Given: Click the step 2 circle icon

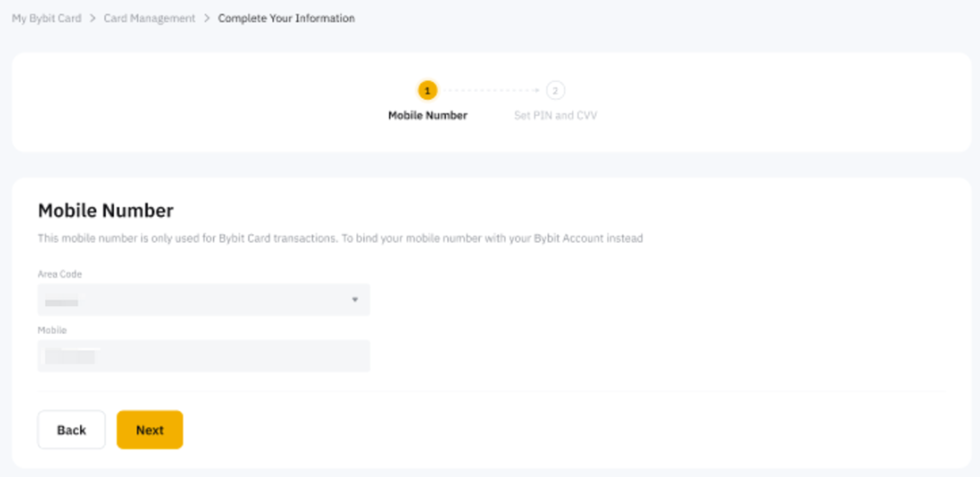Looking at the screenshot, I should 556,90.
